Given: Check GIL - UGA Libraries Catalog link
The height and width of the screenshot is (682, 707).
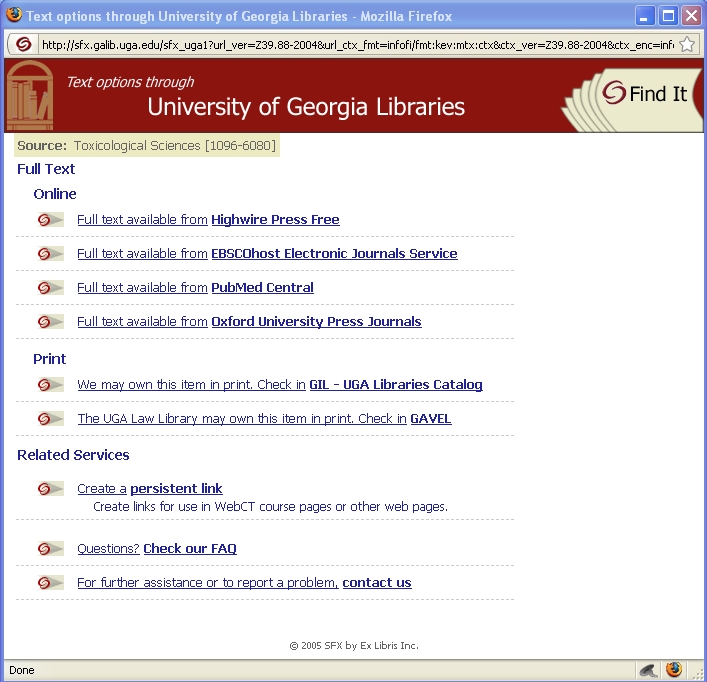Looking at the screenshot, I should click(x=280, y=384).
